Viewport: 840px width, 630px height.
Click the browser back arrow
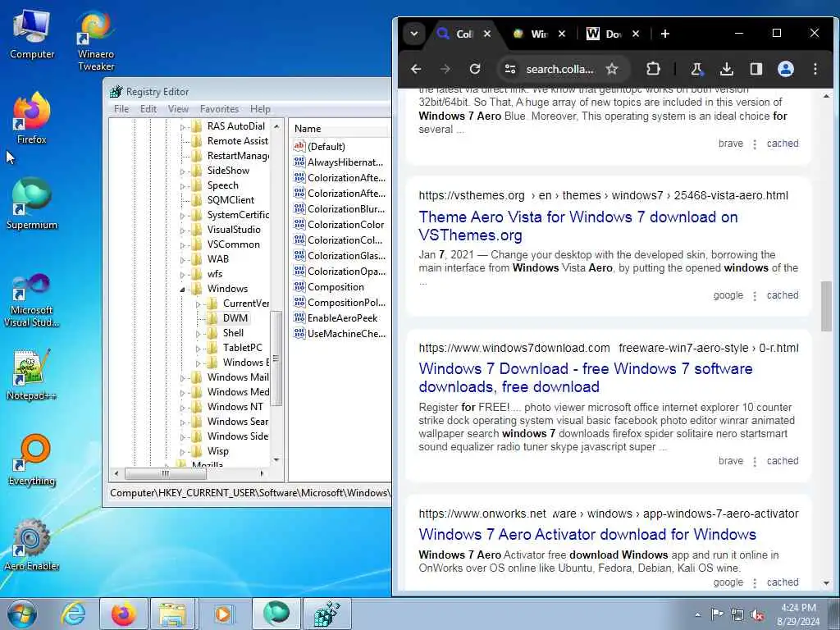click(x=416, y=69)
